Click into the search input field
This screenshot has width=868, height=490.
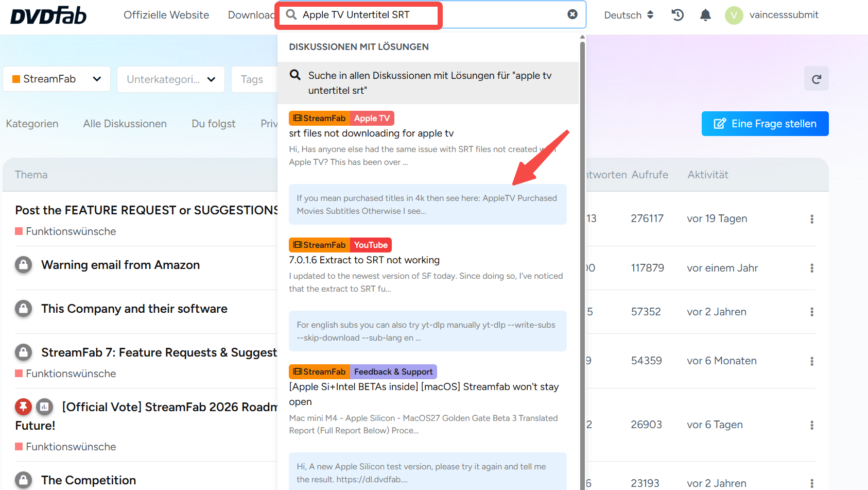coord(431,14)
